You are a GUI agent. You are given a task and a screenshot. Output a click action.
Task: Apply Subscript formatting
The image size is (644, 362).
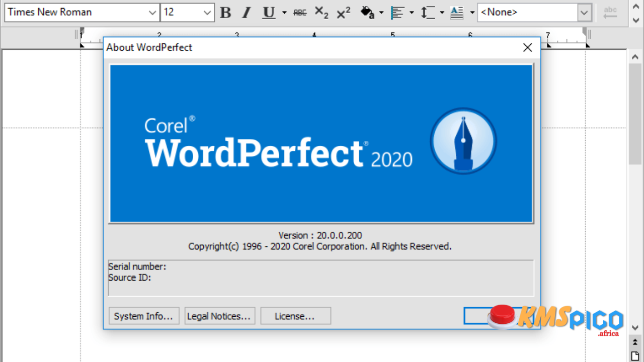[x=321, y=13]
